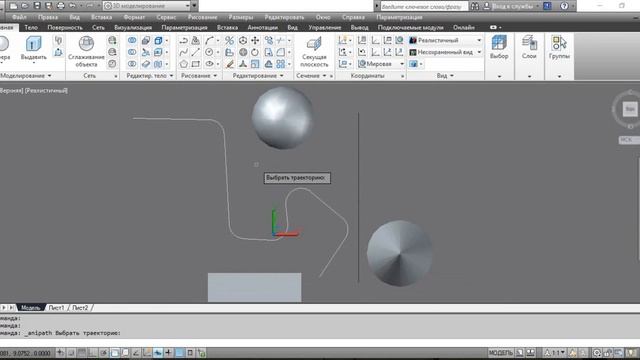Screen dimensions: 640x360
Task: Select the Polyline tool in Рисование
Action: click(x=184, y=40)
